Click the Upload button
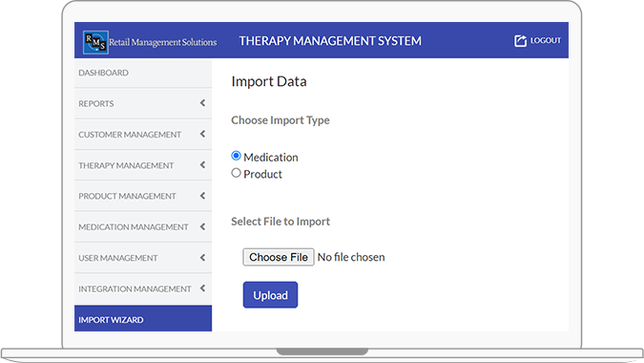Viewport: 644px width, 363px height. [270, 295]
